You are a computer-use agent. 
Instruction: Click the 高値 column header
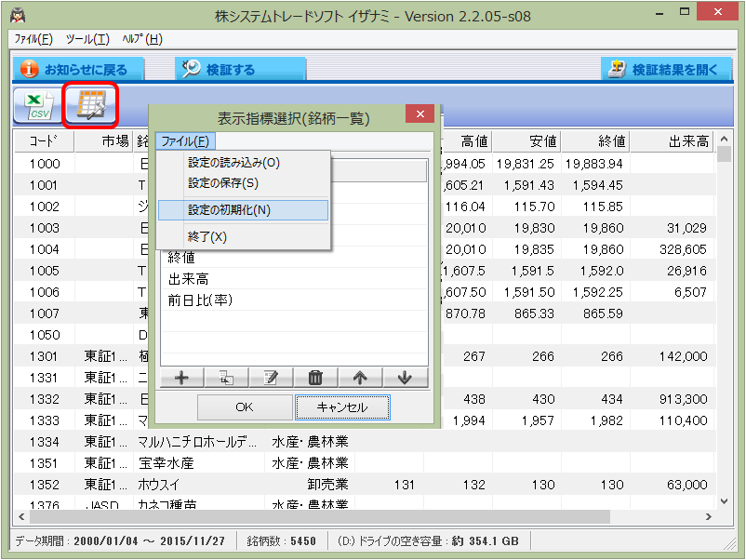467,141
